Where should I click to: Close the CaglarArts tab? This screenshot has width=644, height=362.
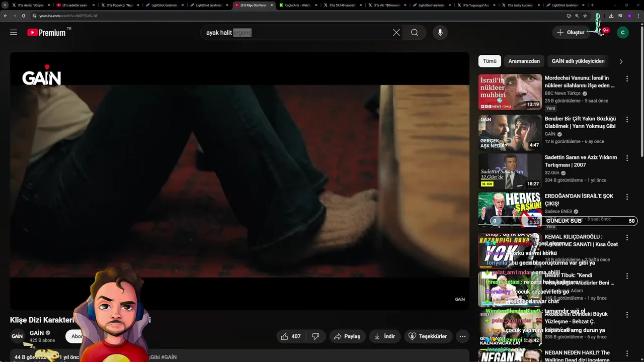pos(316,5)
